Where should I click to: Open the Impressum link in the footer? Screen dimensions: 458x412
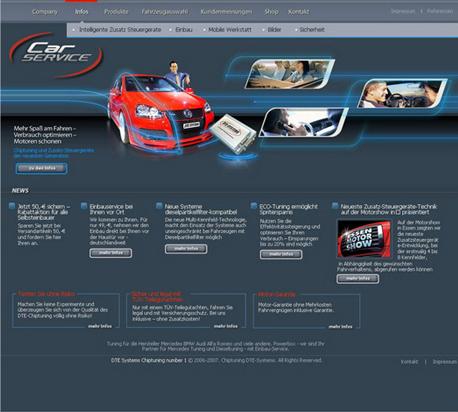(x=445, y=362)
